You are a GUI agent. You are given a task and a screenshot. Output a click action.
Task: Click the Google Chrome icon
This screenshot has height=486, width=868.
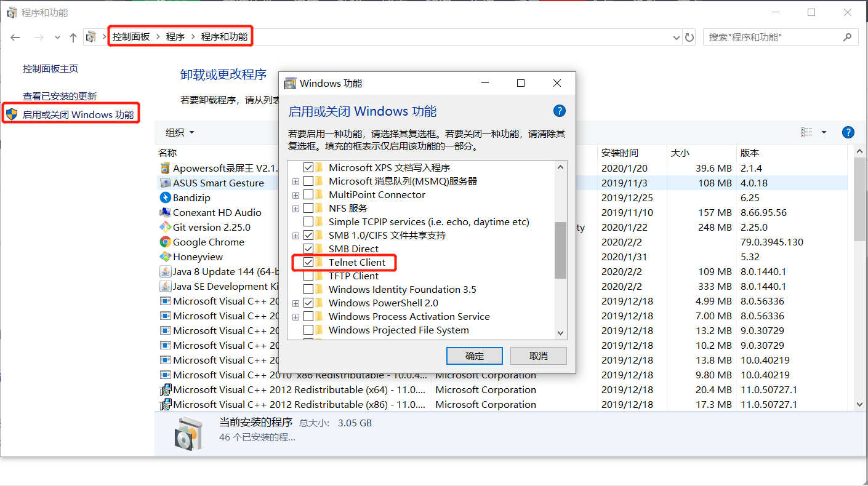(x=165, y=242)
